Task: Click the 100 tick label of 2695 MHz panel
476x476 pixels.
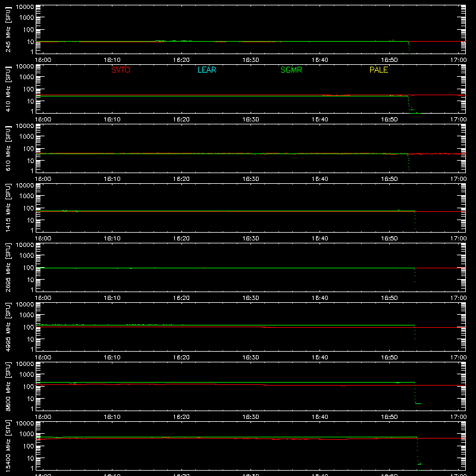Action: point(29,268)
